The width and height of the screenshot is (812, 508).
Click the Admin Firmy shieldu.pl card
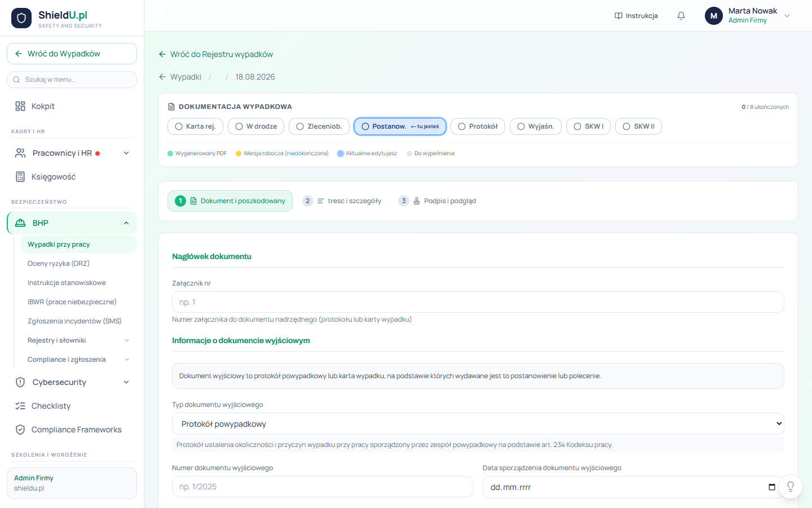(72, 483)
